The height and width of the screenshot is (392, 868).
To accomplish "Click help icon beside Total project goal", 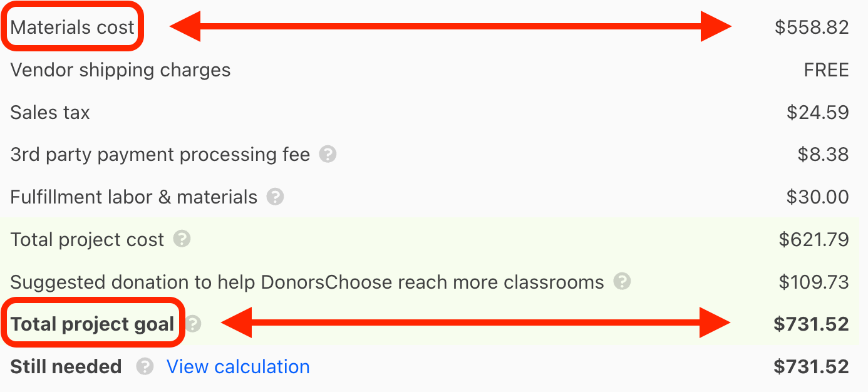I will tap(194, 324).
